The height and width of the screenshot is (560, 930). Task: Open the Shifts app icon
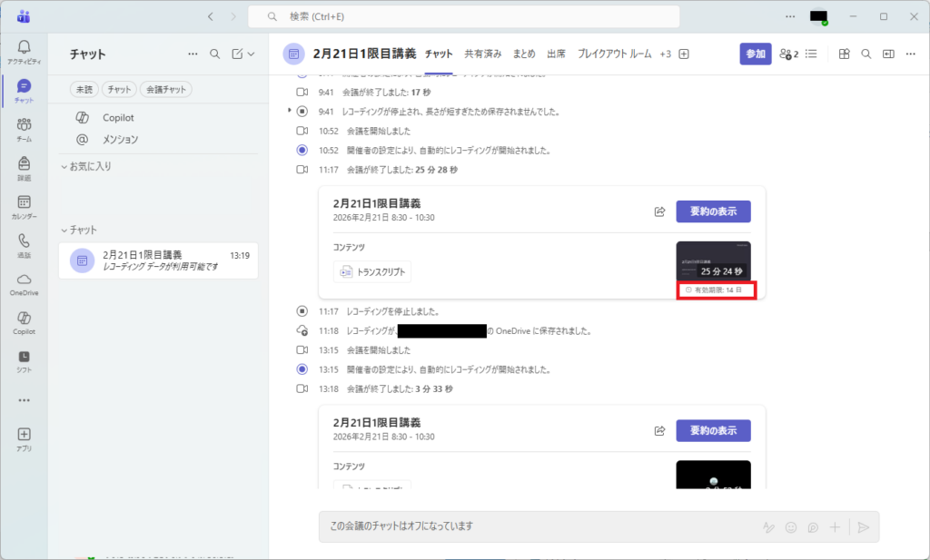pyautogui.click(x=24, y=361)
